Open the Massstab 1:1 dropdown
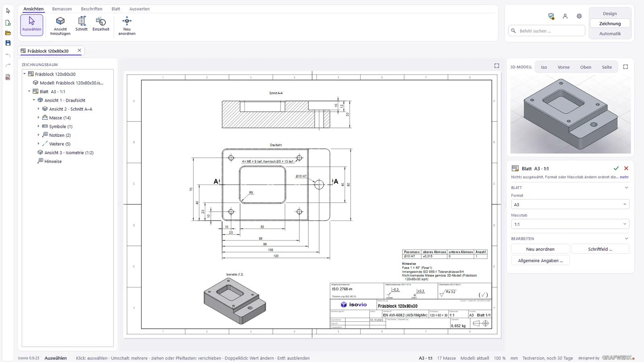The height and width of the screenshot is (362, 644). tap(570, 224)
